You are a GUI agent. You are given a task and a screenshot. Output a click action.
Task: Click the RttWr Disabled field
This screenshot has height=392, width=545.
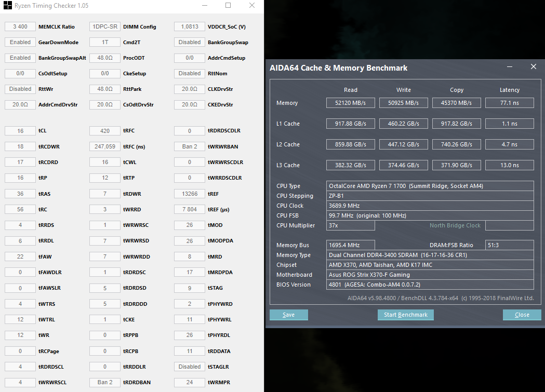20,89
